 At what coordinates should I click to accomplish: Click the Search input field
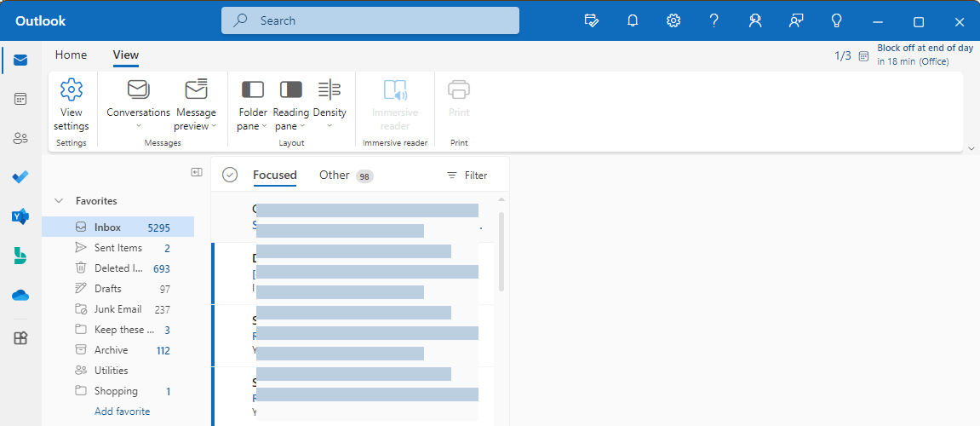tap(370, 20)
